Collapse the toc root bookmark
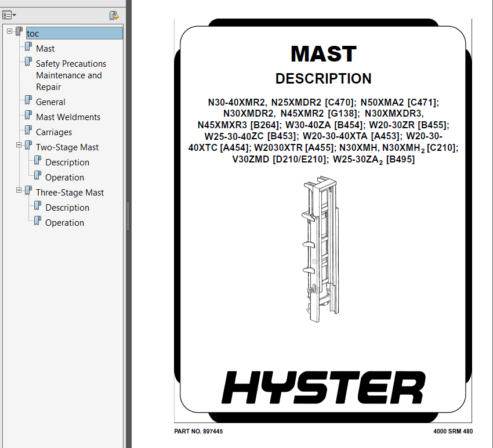This screenshot has width=493, height=448. pyautogui.click(x=9, y=31)
